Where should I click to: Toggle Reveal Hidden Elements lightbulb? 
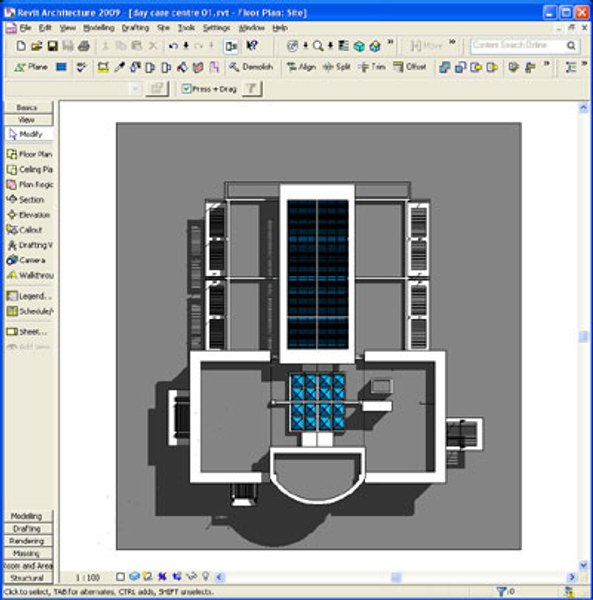(x=205, y=576)
